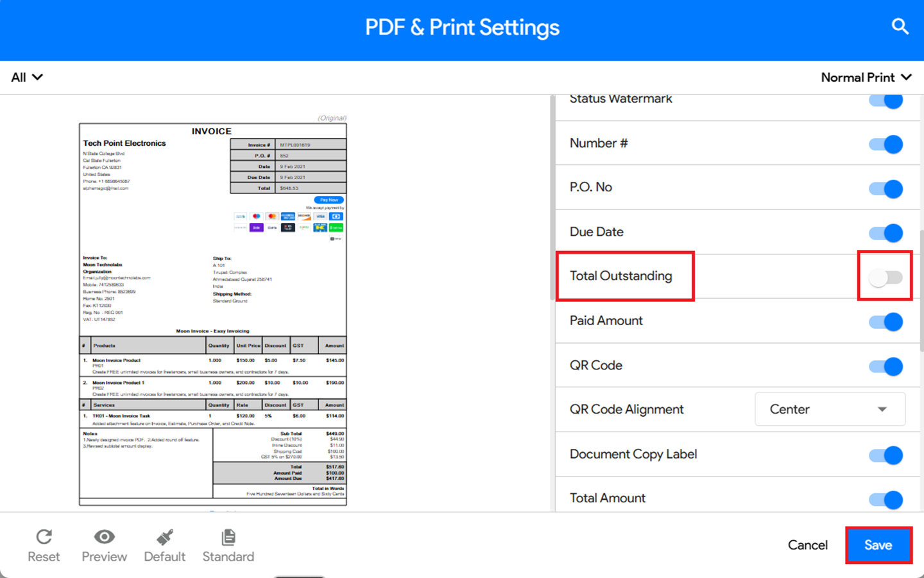Toggle the Due Date switch

click(886, 232)
